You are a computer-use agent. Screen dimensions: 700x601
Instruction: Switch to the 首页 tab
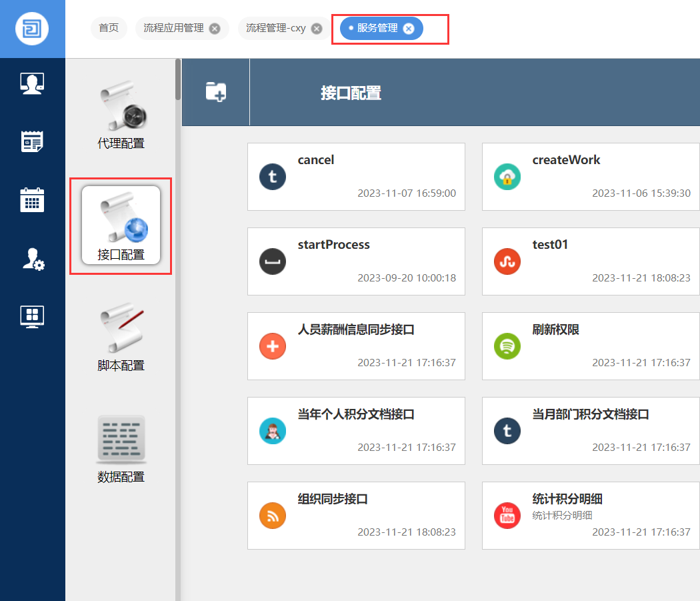109,28
